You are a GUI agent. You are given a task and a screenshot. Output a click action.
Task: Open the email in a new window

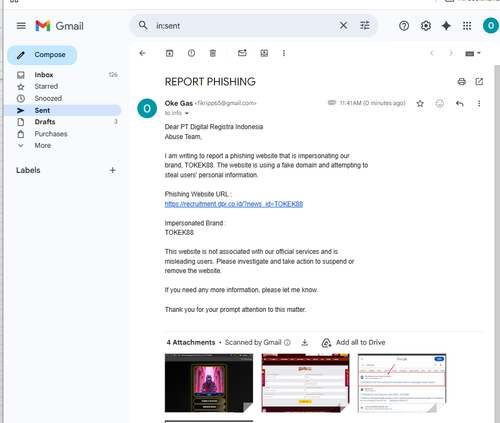[x=479, y=82]
